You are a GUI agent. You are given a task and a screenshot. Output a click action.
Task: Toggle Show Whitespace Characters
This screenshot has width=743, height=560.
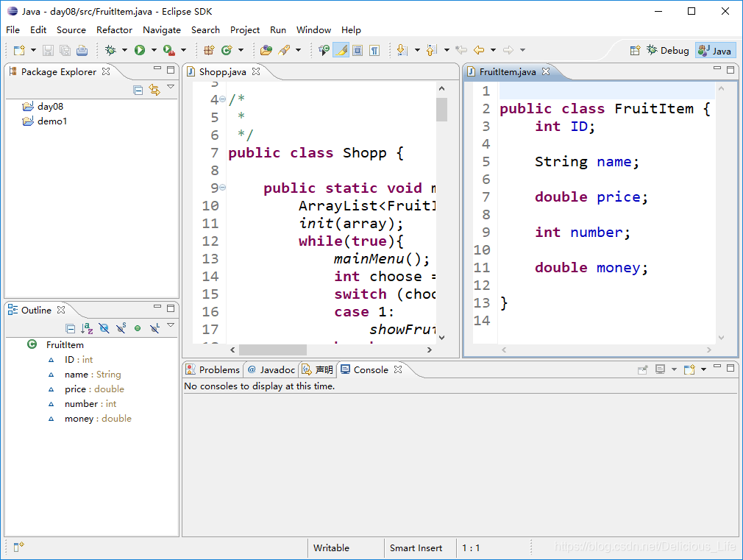pyautogui.click(x=374, y=50)
